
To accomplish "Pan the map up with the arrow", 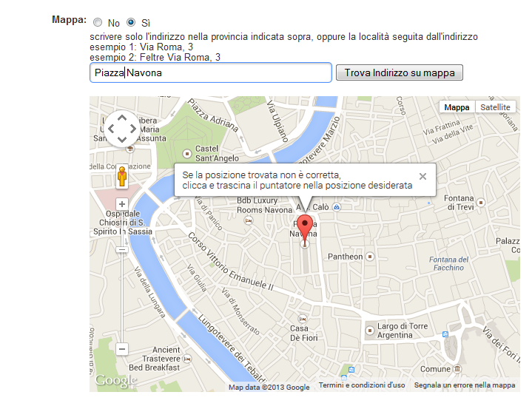I will [x=122, y=118].
